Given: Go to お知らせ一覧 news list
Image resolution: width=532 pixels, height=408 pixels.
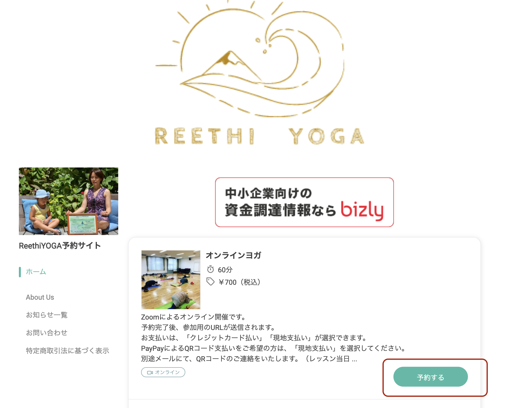Looking at the screenshot, I should [47, 315].
